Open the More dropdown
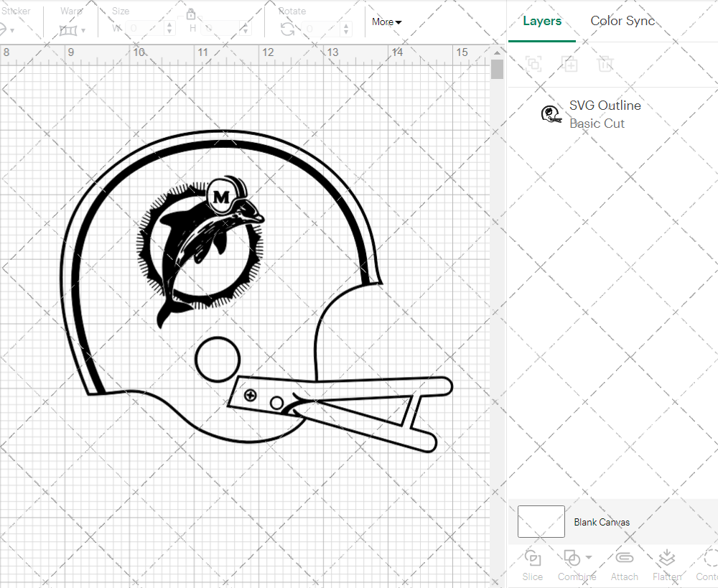 point(386,22)
